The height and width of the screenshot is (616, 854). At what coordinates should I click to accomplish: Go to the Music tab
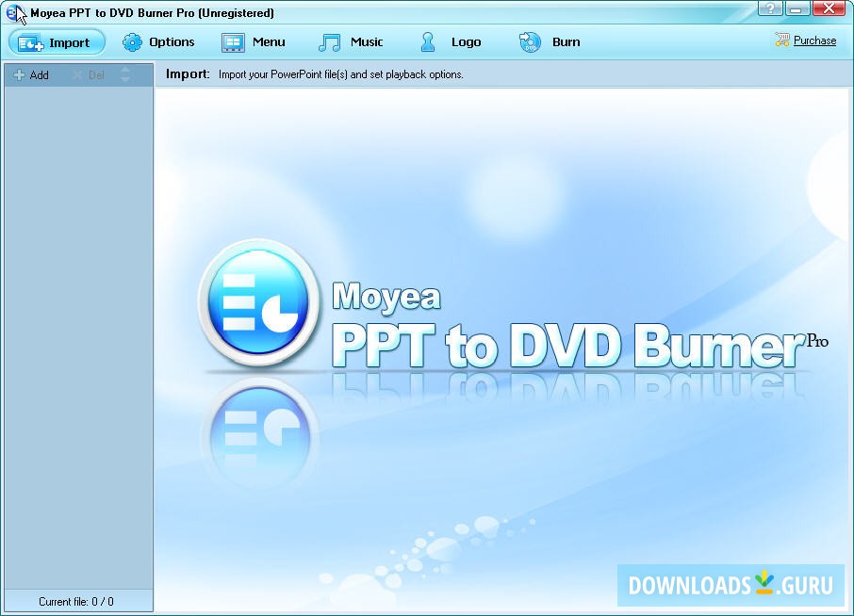coord(352,41)
